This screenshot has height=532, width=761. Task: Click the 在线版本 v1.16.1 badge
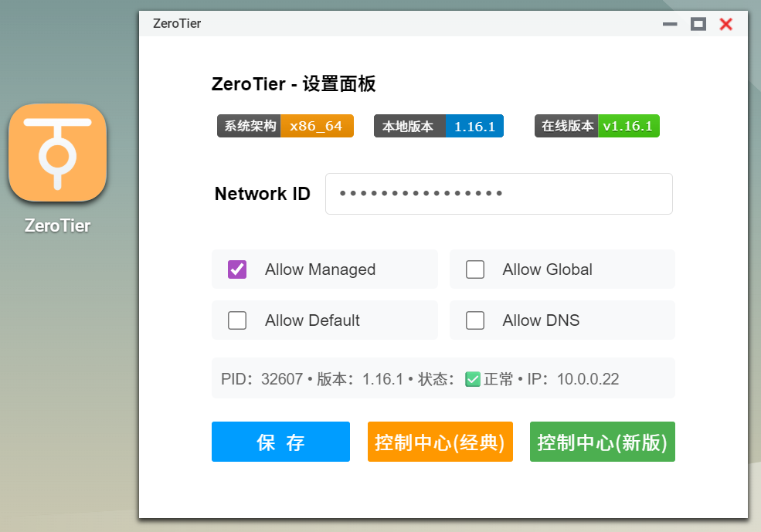click(597, 126)
